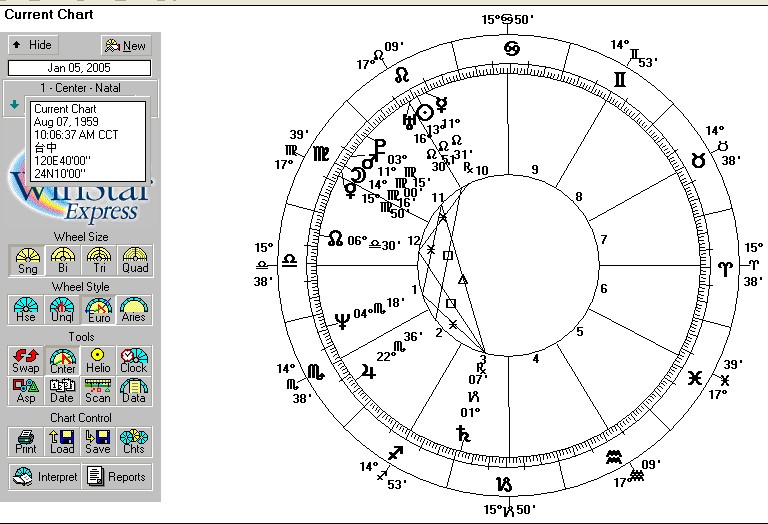
Task: Expand chart list with green arrow
Action: point(15,103)
